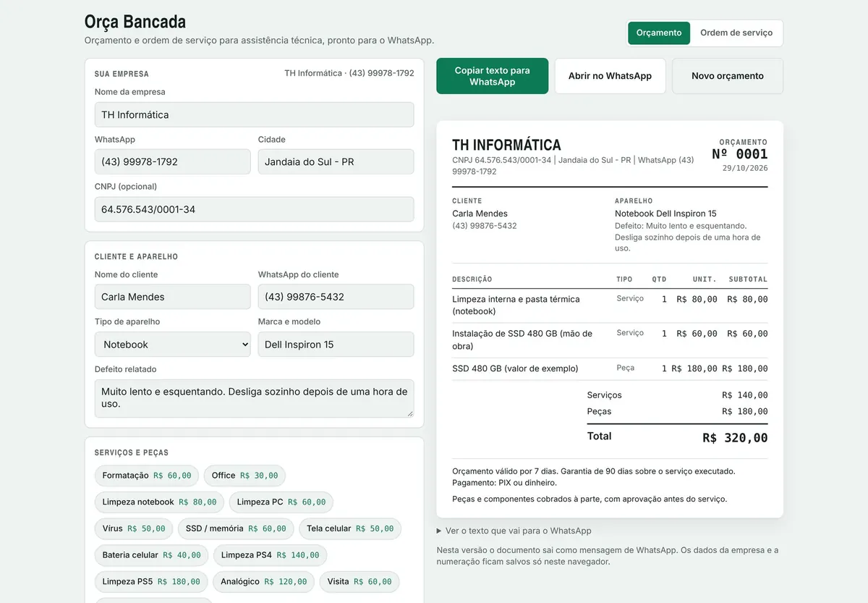Click the total value R$ 320,00
Viewport: 868px width, 603px height.
[735, 438]
